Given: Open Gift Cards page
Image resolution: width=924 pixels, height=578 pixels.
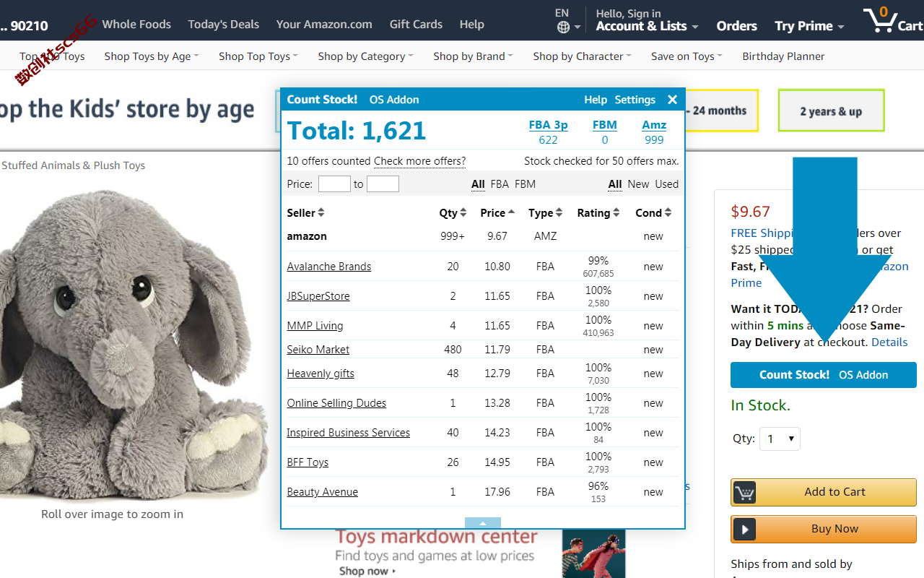Looking at the screenshot, I should (x=416, y=25).
